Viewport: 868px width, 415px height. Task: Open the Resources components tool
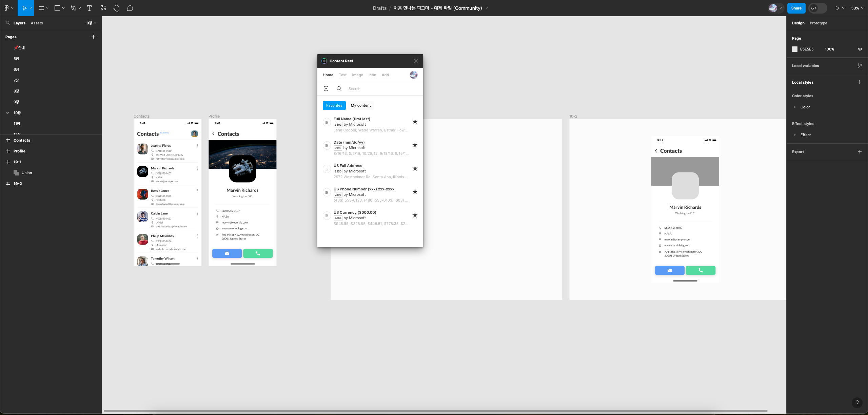(103, 8)
